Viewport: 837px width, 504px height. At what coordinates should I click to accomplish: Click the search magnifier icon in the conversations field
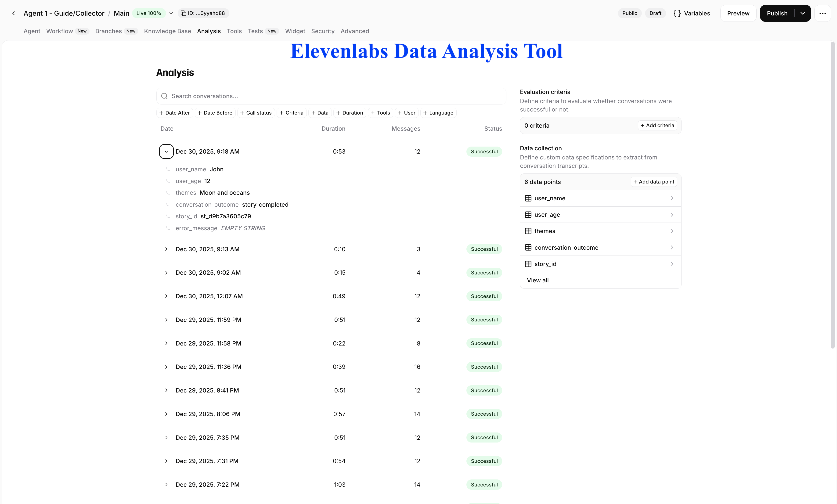164,96
